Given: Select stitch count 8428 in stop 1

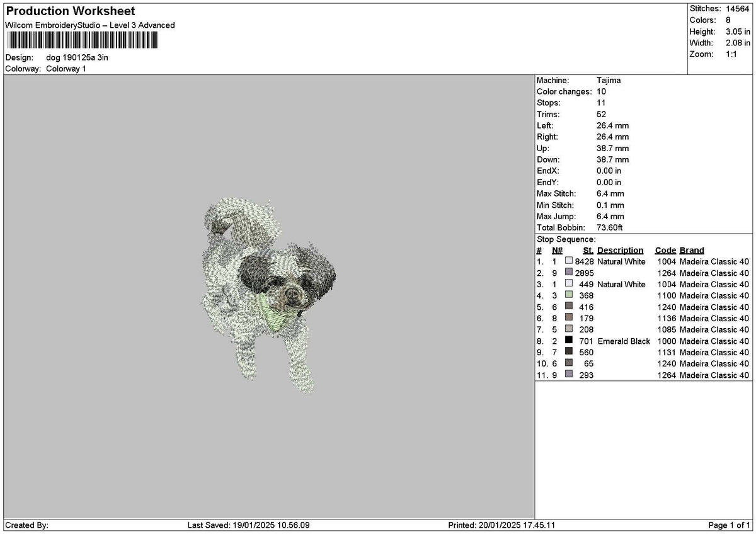Looking at the screenshot, I should click(x=585, y=262).
